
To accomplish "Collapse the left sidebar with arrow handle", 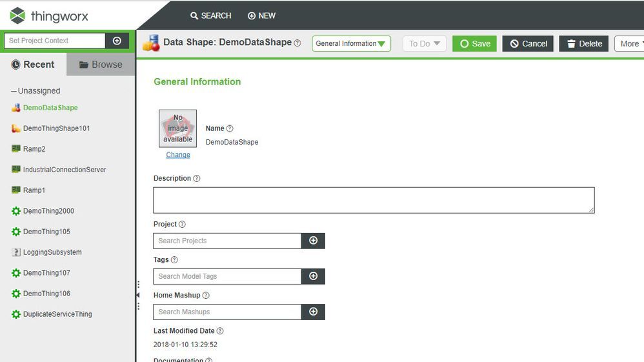I will click(138, 295).
